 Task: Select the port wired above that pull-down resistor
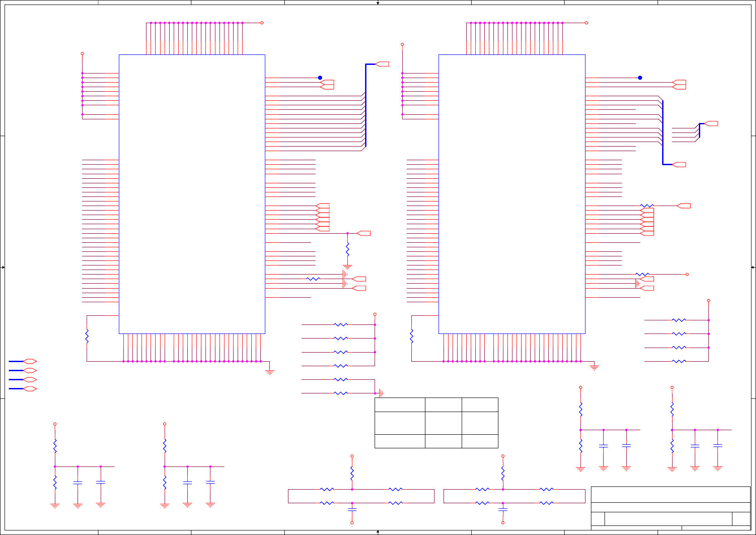tap(363, 233)
